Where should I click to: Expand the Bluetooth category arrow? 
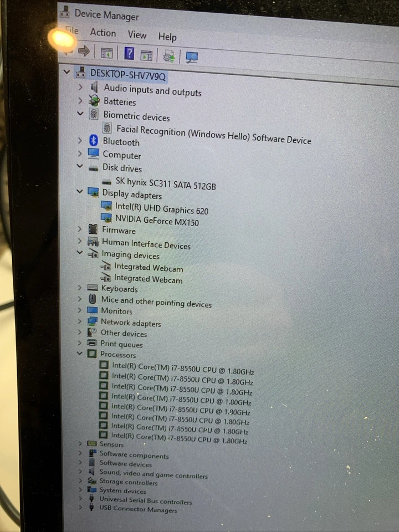[80, 140]
